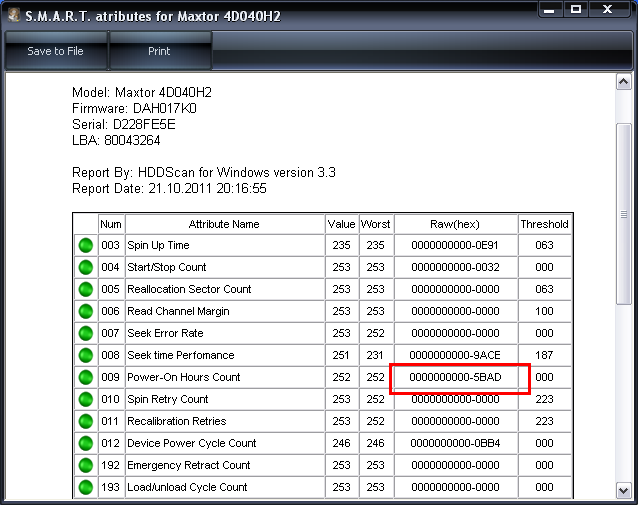638x505 pixels.
Task: Select the Recalibration Retries text
Action: pyautogui.click(x=177, y=421)
